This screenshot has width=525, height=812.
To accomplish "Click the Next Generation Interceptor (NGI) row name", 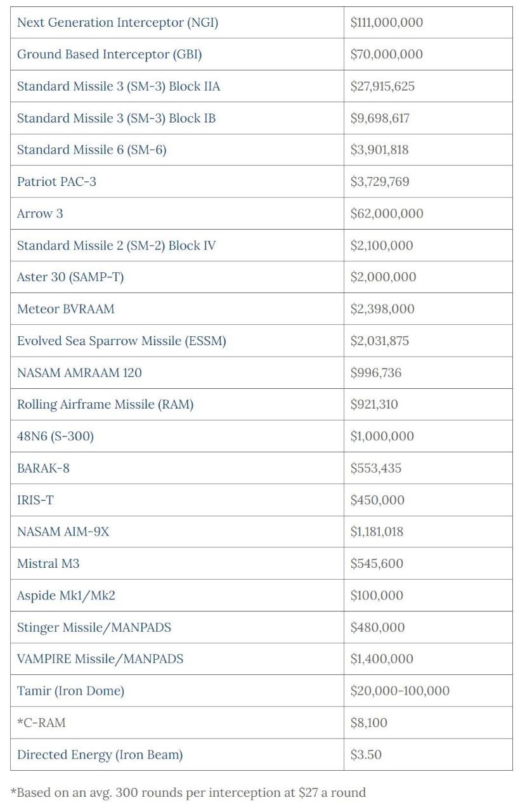I will click(x=117, y=23).
